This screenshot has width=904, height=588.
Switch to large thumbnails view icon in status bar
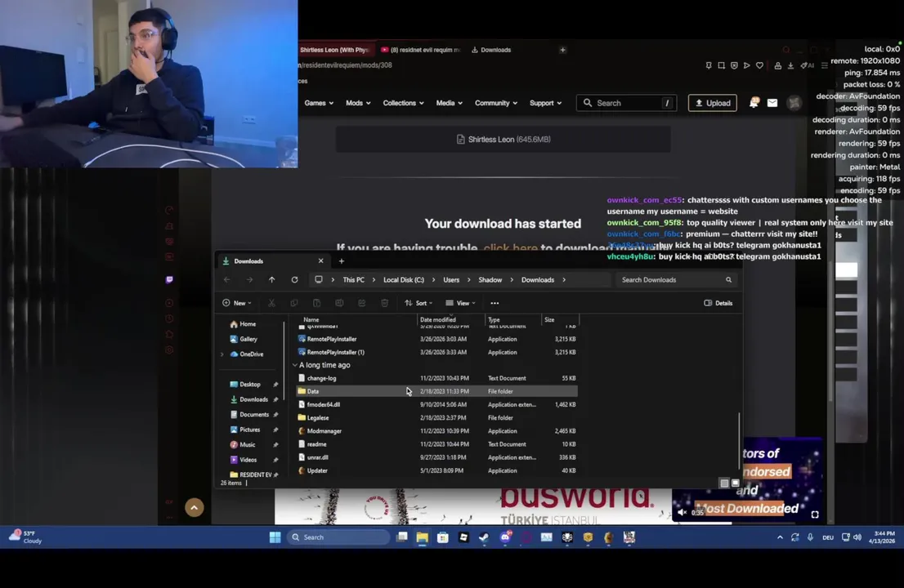[735, 483]
